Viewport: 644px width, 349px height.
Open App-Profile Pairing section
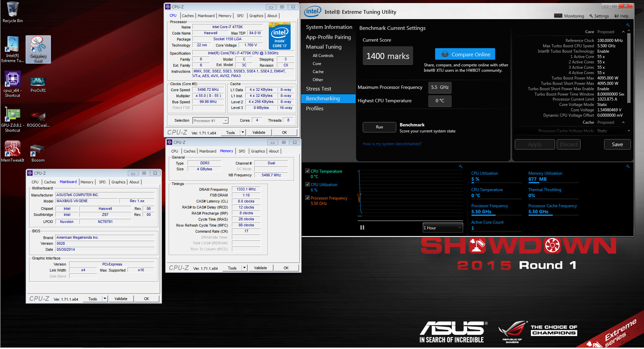click(x=329, y=37)
